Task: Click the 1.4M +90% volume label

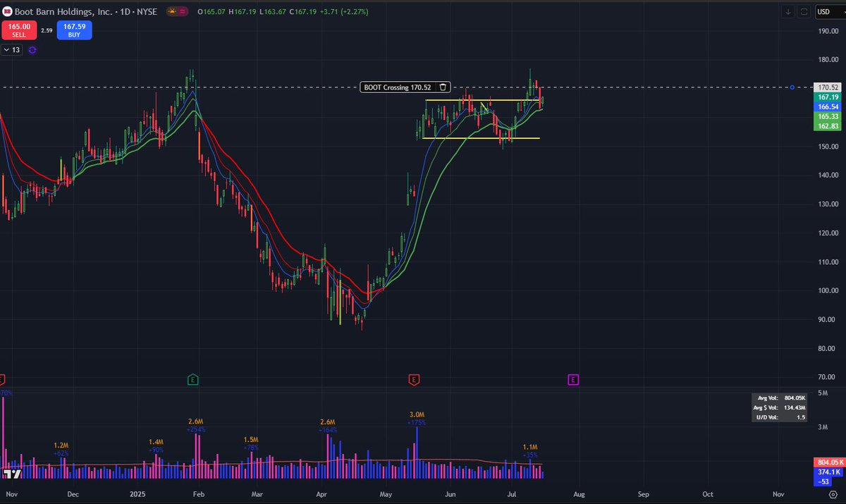Action: click(156, 445)
